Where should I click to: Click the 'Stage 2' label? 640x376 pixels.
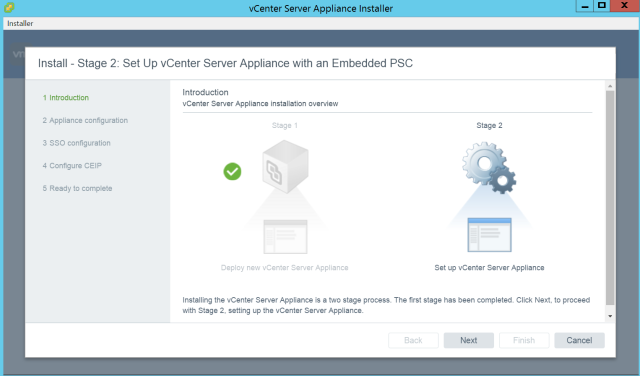(x=489, y=125)
